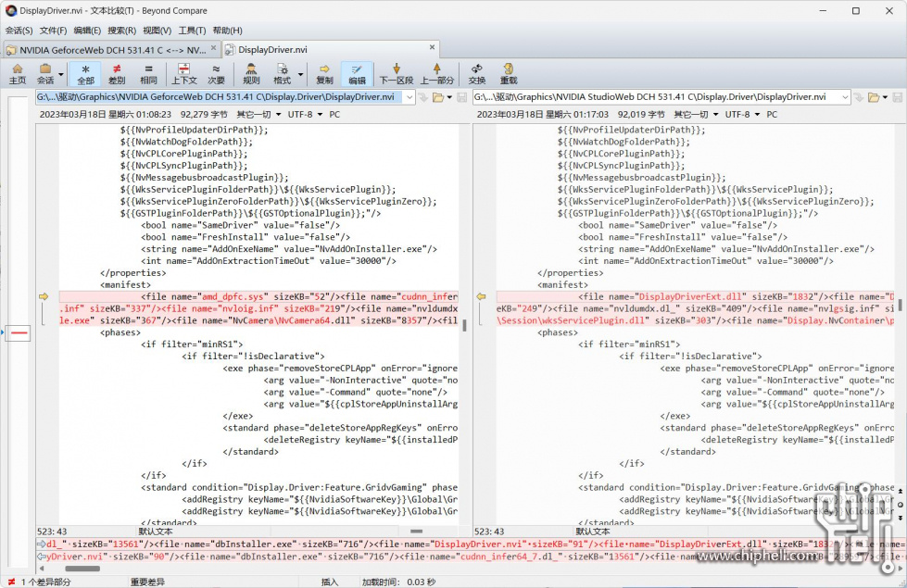Click the red difference marker in overview thumbnail
The width and height of the screenshot is (907, 588).
coord(19,333)
